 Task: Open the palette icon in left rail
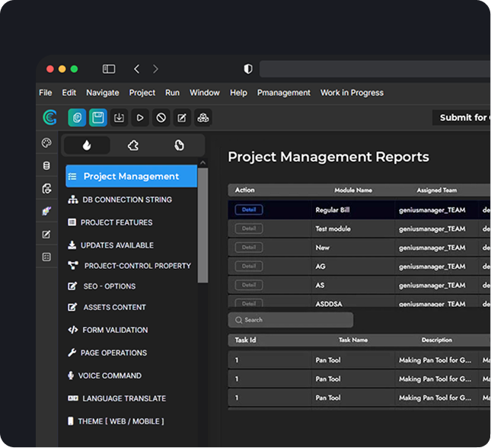[x=46, y=143]
